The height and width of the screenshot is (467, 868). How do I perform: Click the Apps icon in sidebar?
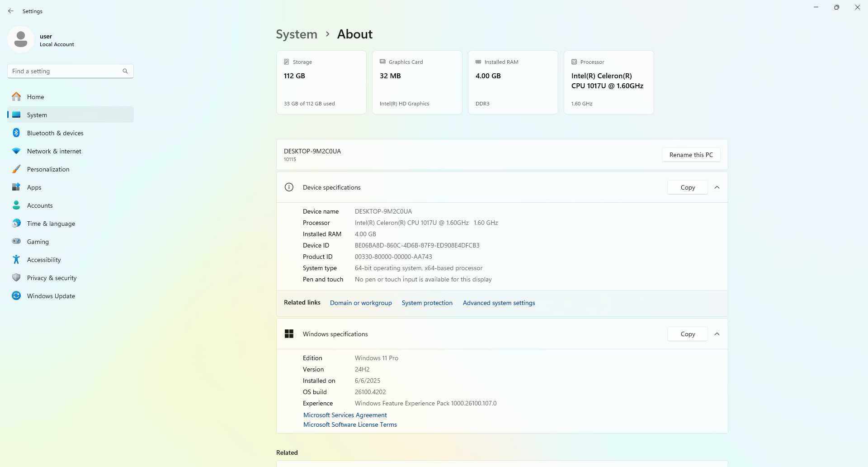(16, 187)
